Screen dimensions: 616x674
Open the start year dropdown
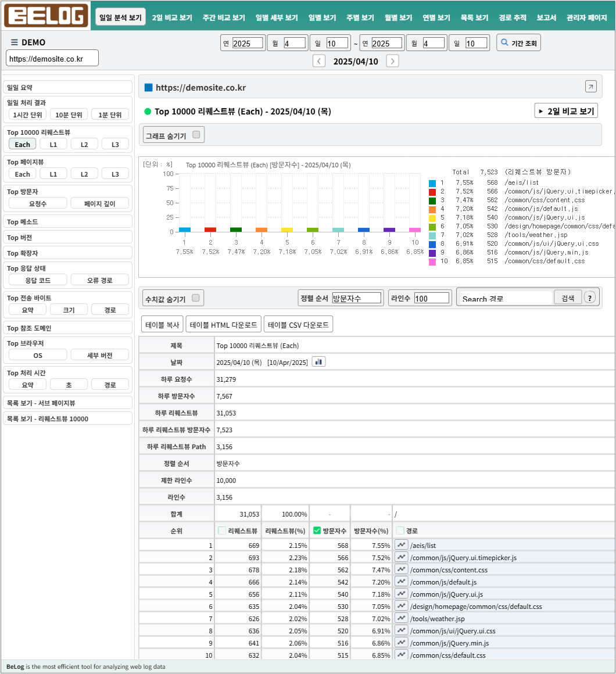tap(248, 43)
